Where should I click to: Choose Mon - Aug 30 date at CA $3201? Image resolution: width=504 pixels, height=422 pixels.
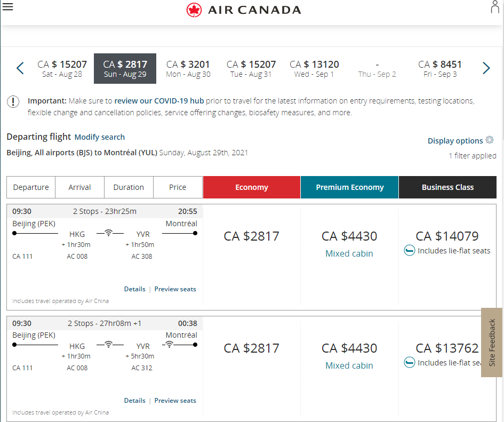[188, 69]
